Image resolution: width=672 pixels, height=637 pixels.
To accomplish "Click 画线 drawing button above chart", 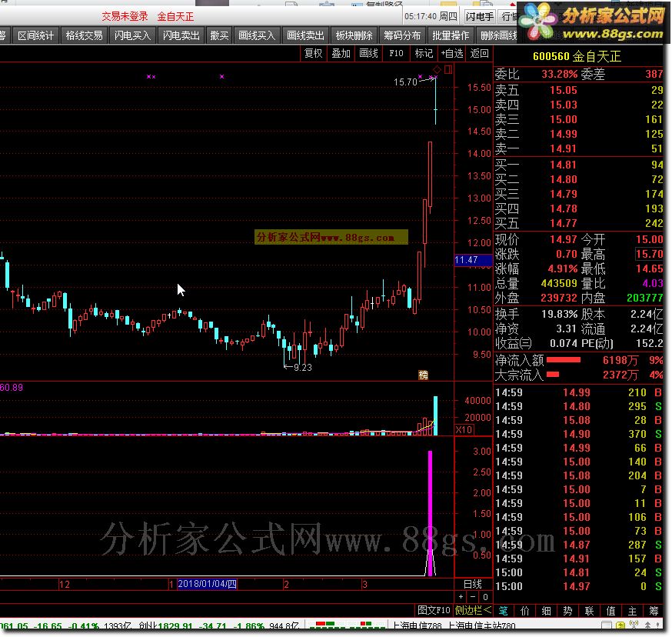I will pos(368,53).
